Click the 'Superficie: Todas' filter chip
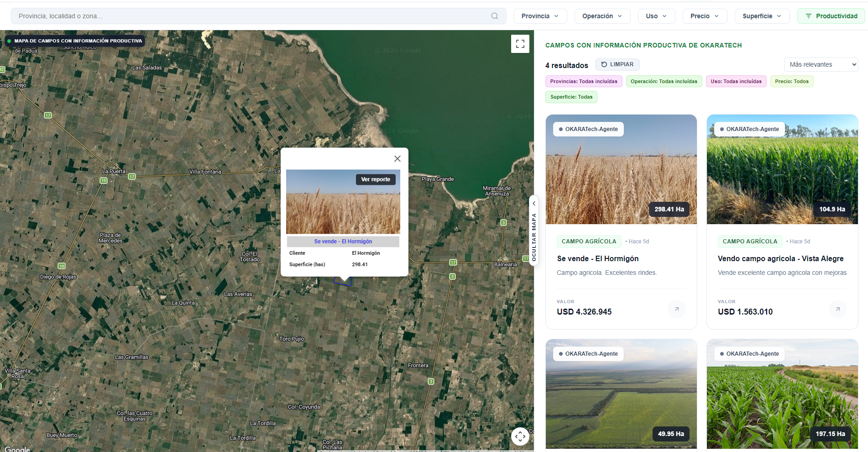Image resolution: width=868 pixels, height=452 pixels. tap(571, 97)
